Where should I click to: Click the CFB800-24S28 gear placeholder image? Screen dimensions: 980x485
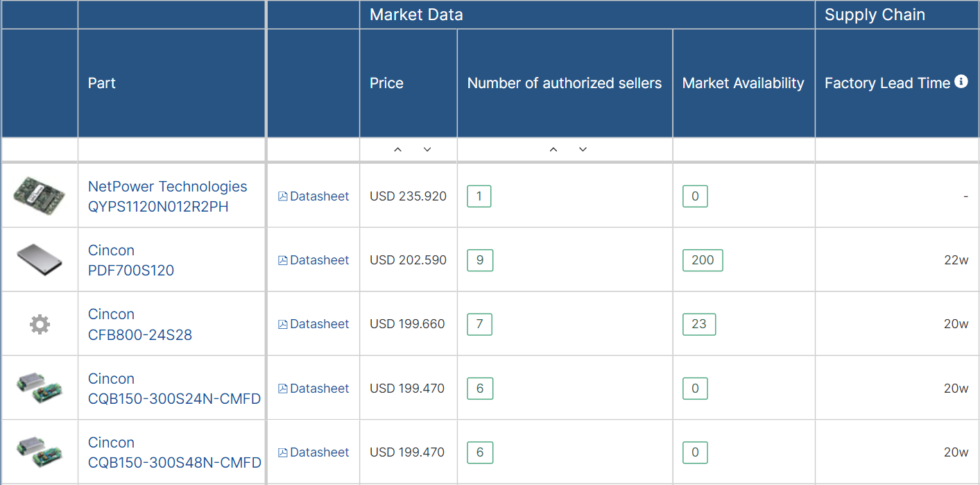40,324
